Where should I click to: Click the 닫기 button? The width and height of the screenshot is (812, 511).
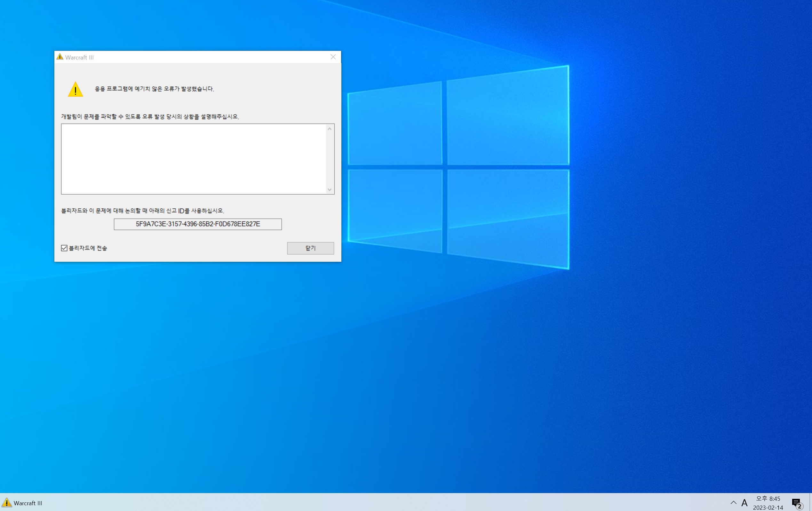(310, 248)
